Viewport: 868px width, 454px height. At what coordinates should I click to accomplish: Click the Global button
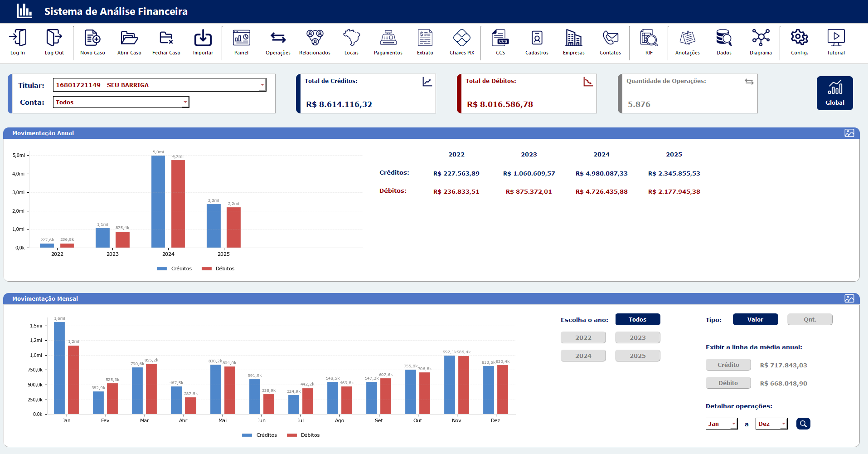point(835,93)
